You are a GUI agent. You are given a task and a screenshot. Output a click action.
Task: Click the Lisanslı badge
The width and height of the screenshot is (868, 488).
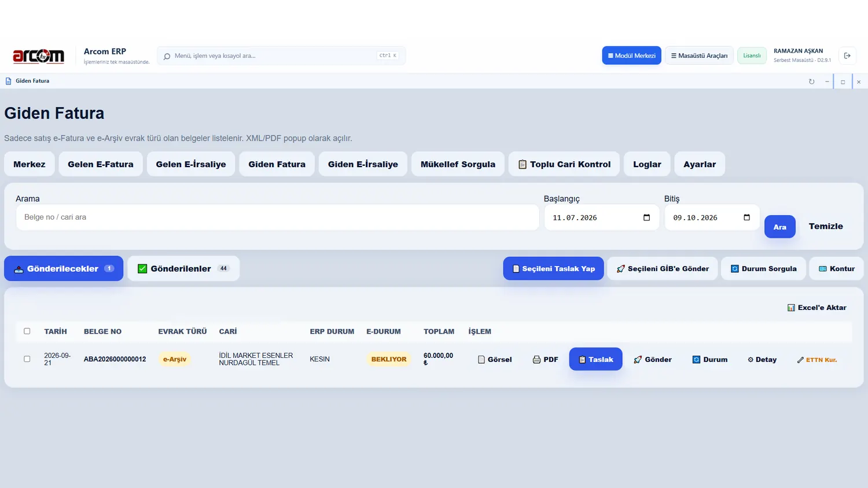752,56
